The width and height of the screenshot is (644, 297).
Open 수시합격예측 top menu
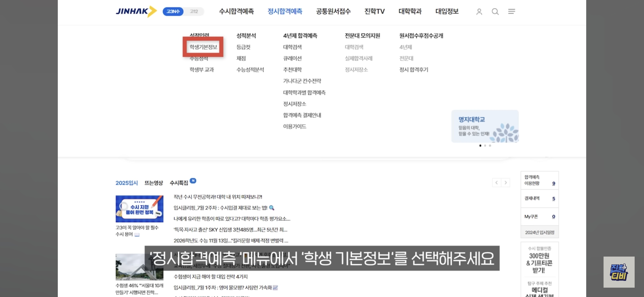pyautogui.click(x=236, y=11)
